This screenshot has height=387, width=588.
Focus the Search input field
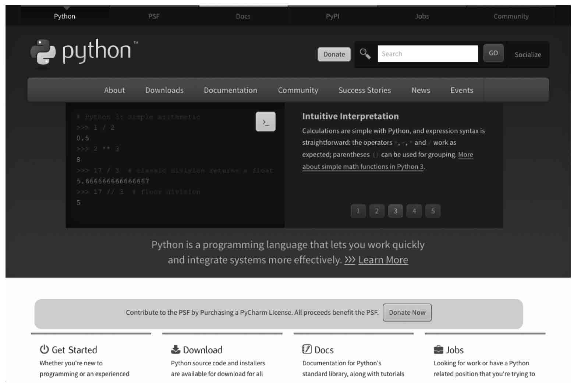tap(428, 54)
